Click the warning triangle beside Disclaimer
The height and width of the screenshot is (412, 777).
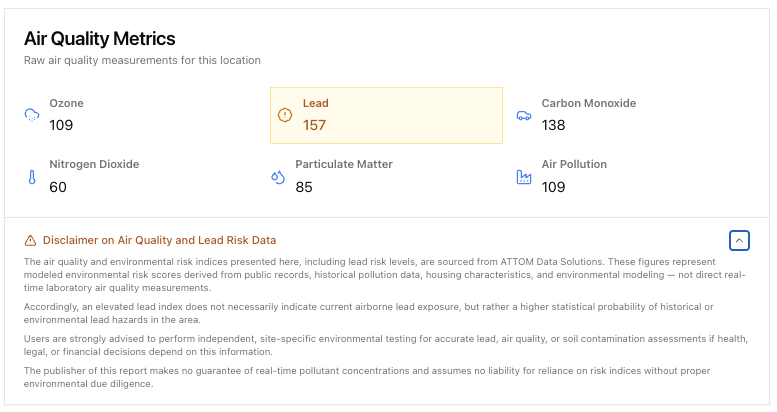[x=31, y=240]
